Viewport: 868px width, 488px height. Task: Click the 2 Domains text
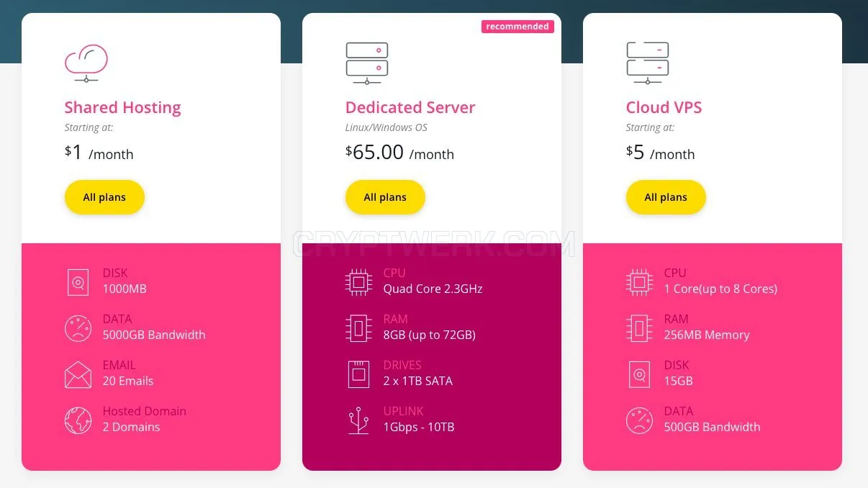[131, 427]
